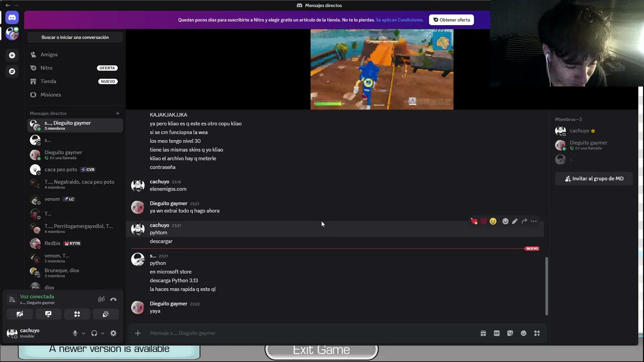
Task: Open Discord home via the logo icon
Action: [x=12, y=18]
